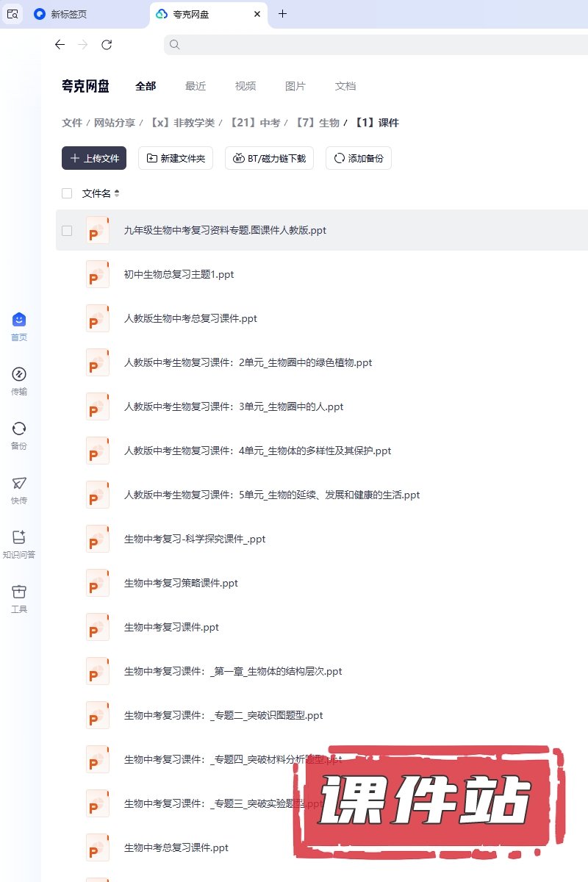The height and width of the screenshot is (882, 588).
Task: Click the browser reload icon
Action: (107, 45)
